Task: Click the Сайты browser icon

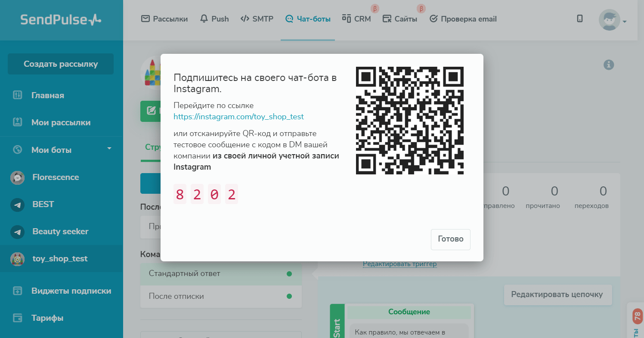Action: point(387,19)
